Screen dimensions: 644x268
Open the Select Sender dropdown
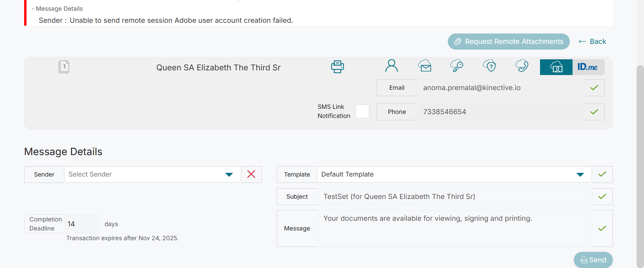(x=153, y=174)
